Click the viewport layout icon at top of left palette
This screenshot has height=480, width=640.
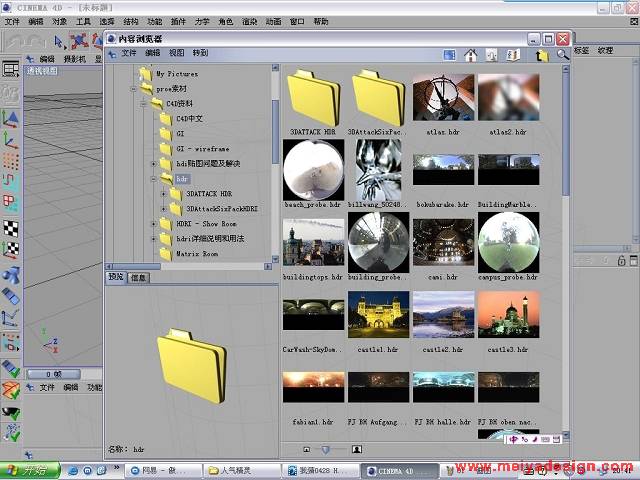[x=10, y=70]
